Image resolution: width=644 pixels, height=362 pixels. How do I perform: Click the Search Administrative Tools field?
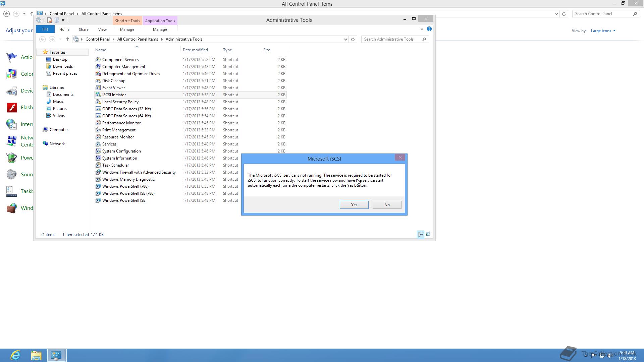tap(395, 39)
